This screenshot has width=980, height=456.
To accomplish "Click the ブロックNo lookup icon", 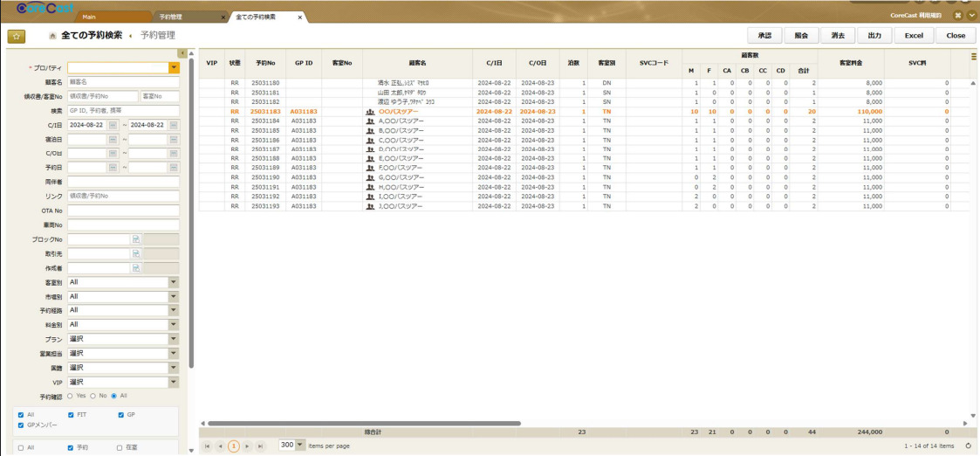I will click(136, 238).
